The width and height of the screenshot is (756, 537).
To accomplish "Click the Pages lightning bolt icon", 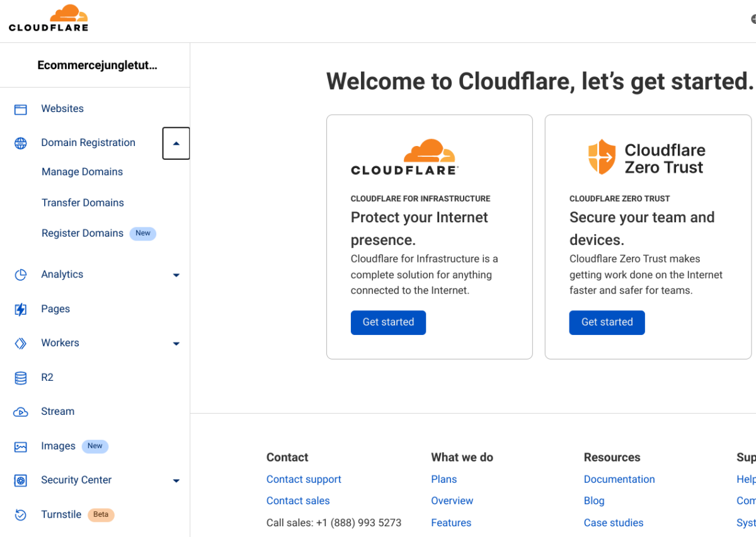I will [x=21, y=309].
